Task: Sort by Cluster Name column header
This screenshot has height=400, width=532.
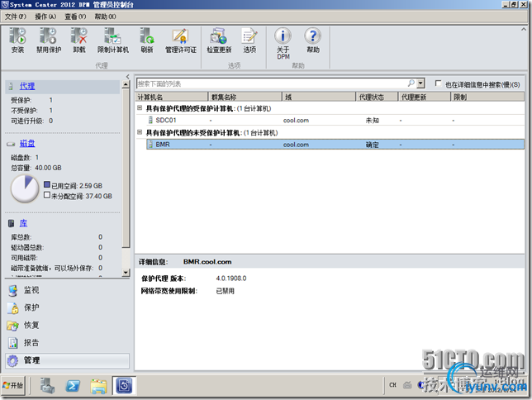Action: (x=245, y=98)
